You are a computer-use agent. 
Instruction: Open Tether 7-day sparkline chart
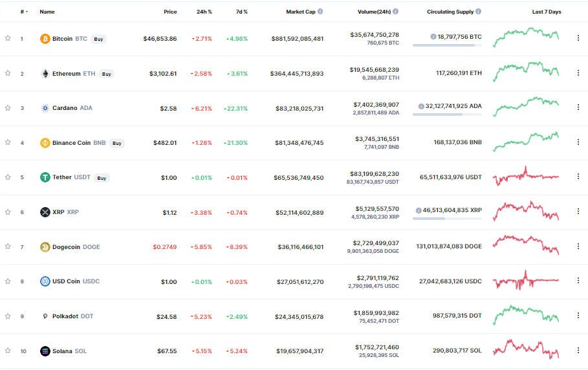coord(526,176)
